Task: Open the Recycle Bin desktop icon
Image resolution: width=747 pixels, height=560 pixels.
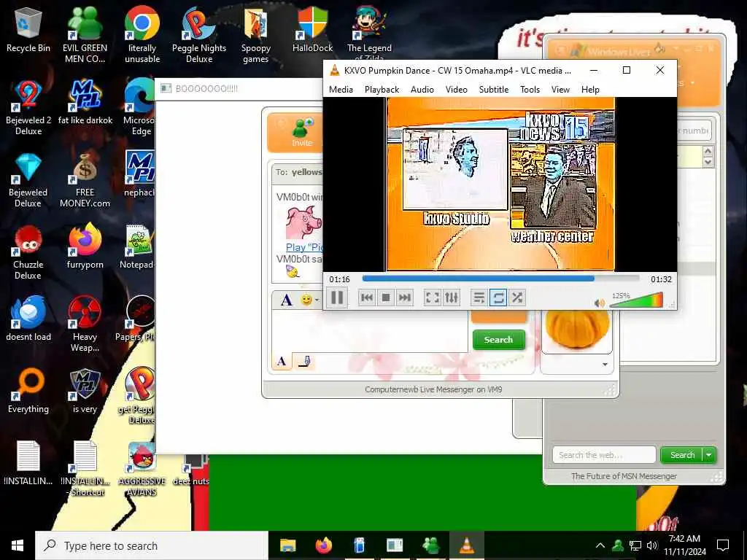Action: [28, 31]
